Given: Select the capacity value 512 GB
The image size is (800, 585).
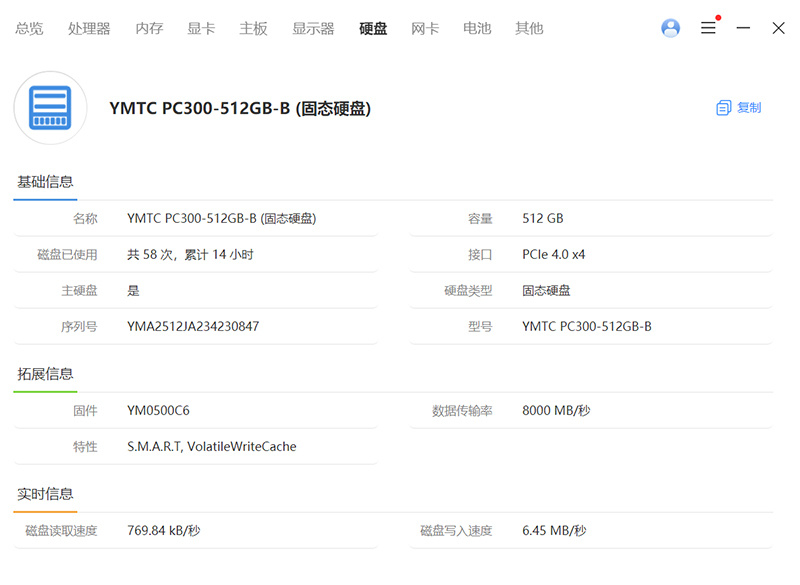Looking at the screenshot, I should (x=543, y=218).
